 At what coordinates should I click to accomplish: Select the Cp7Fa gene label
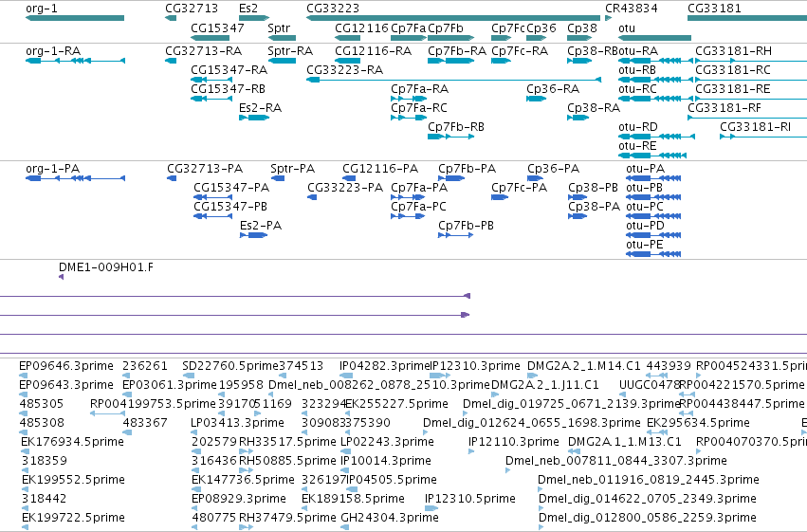click(408, 28)
